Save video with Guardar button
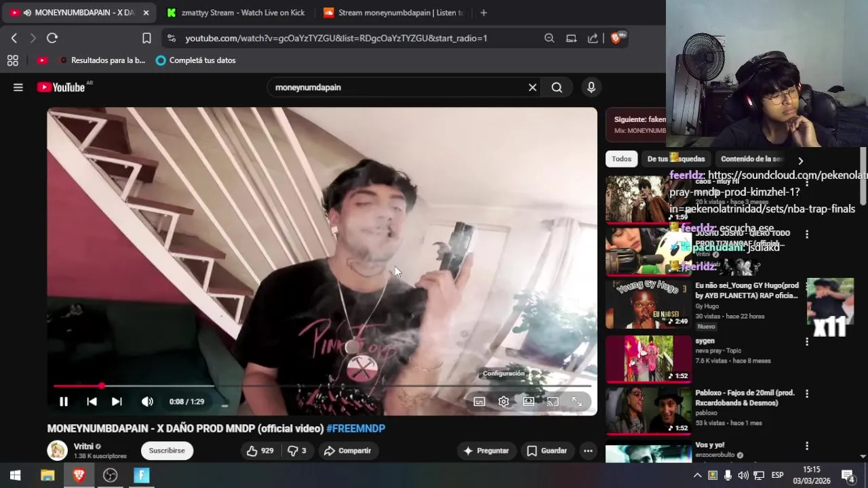This screenshot has height=488, width=868. (547, 451)
